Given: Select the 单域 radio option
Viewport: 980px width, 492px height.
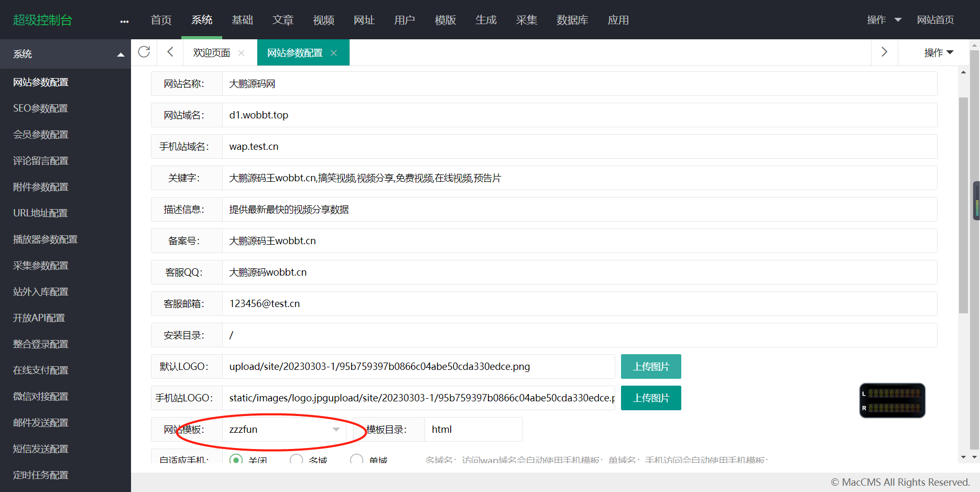Looking at the screenshot, I should click(356, 460).
